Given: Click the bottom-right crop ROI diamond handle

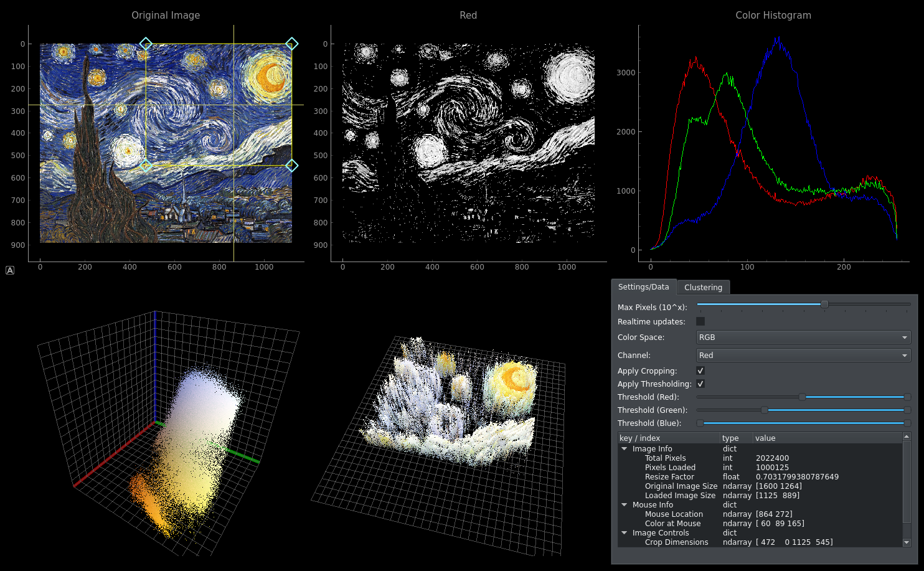Looking at the screenshot, I should (x=291, y=166).
